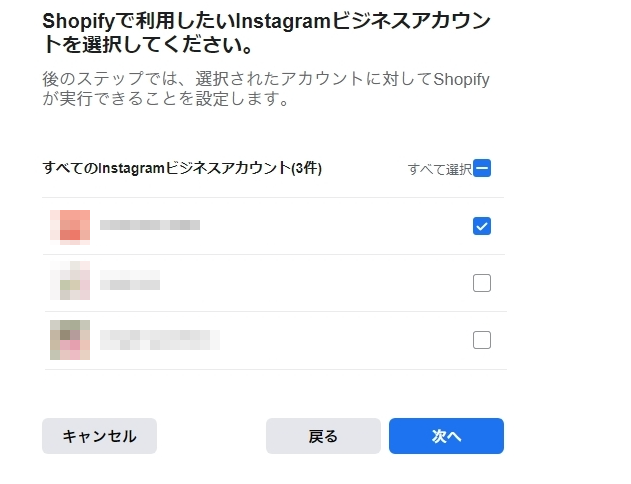Click the pale white avatar of second account
631x484 pixels.
[x=70, y=283]
